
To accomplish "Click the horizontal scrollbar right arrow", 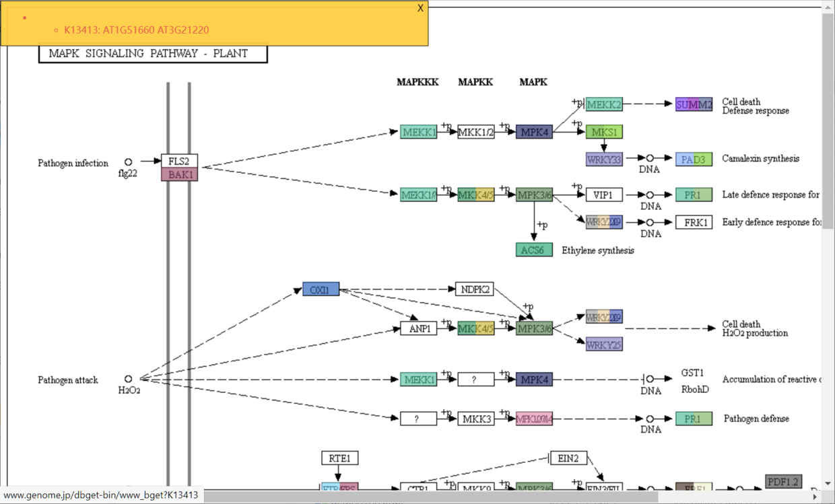I will [x=815, y=497].
